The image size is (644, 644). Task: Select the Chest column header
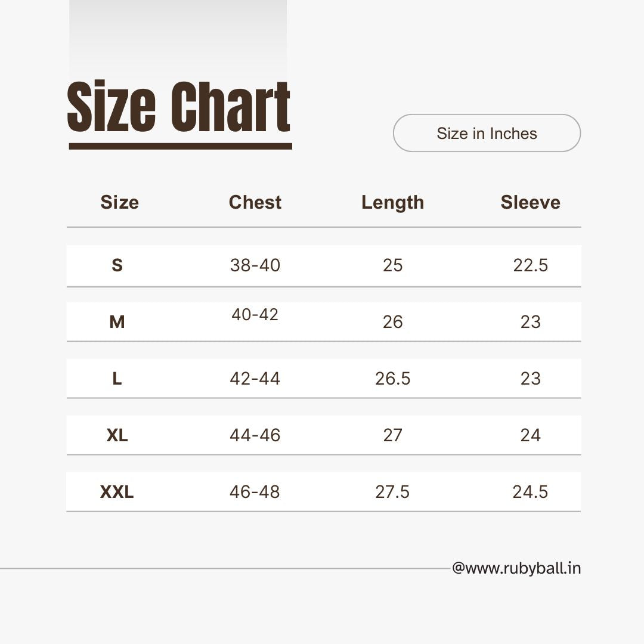point(255,202)
